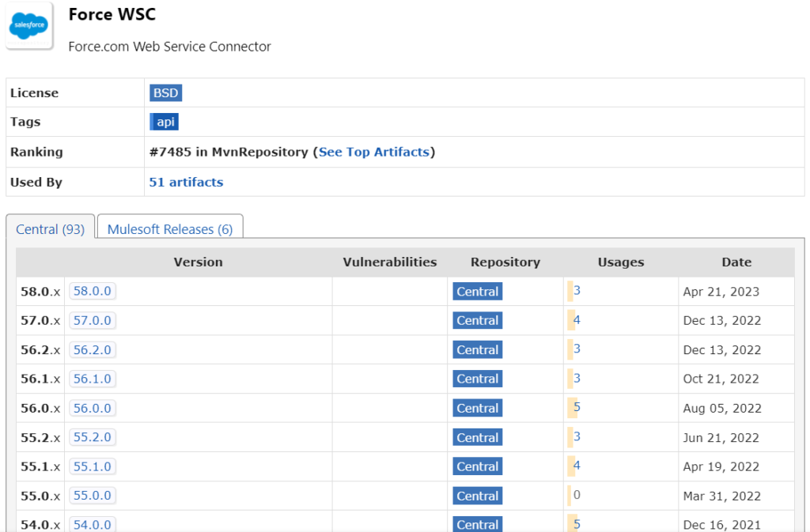
Task: View the 5 usages of version 56.0.0
Action: click(x=577, y=407)
